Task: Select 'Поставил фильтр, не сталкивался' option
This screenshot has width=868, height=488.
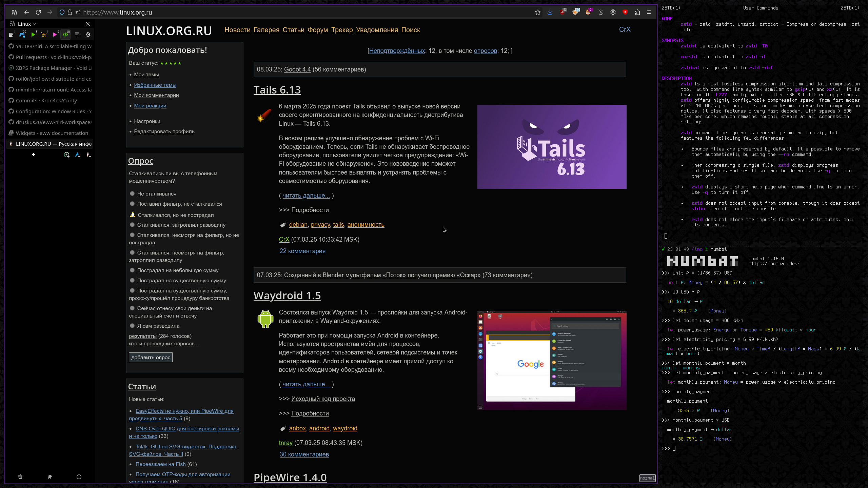Action: pos(132,204)
